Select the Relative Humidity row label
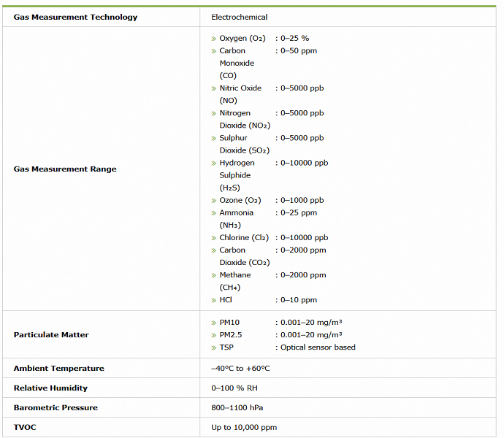 [50, 388]
